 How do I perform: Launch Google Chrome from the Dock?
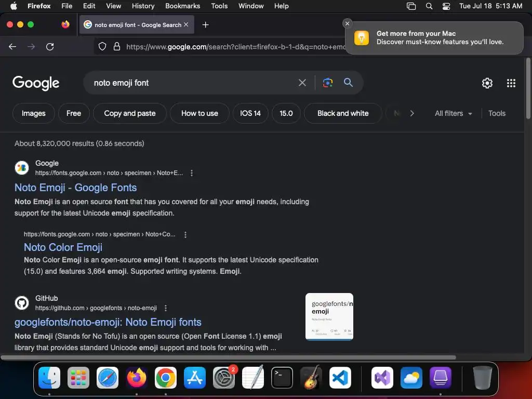click(166, 378)
